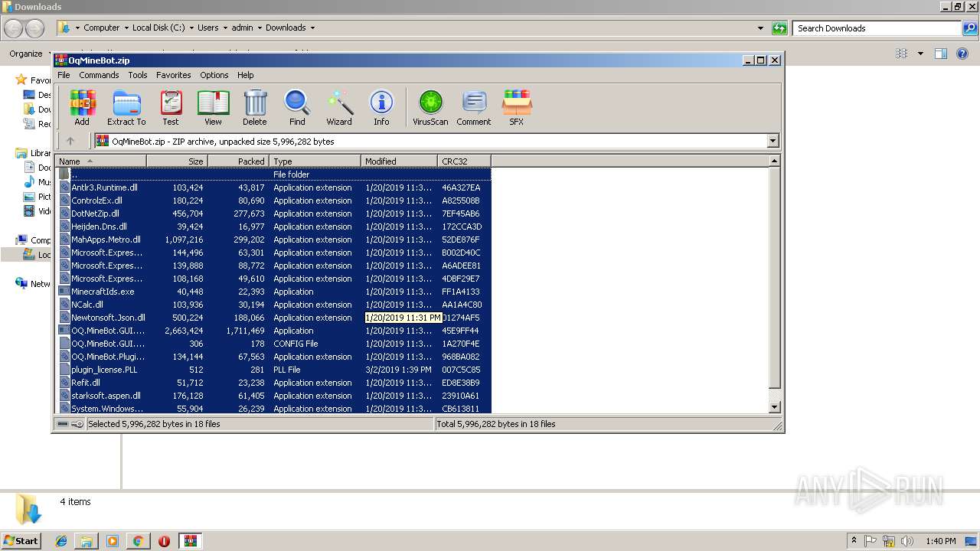This screenshot has height=551, width=980.
Task: Click the clock in the taskbar
Action: (939, 541)
